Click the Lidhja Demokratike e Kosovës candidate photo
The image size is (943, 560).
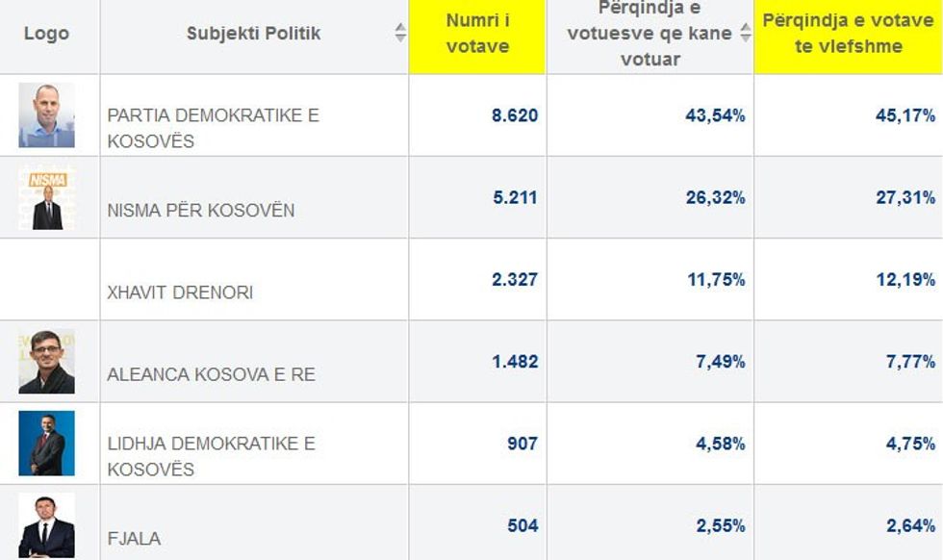pos(46,444)
